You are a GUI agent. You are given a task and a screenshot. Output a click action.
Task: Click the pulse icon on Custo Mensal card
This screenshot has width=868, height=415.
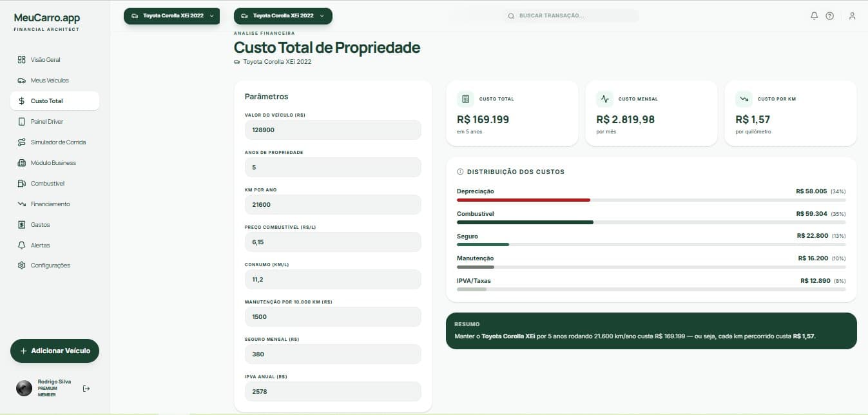click(604, 99)
